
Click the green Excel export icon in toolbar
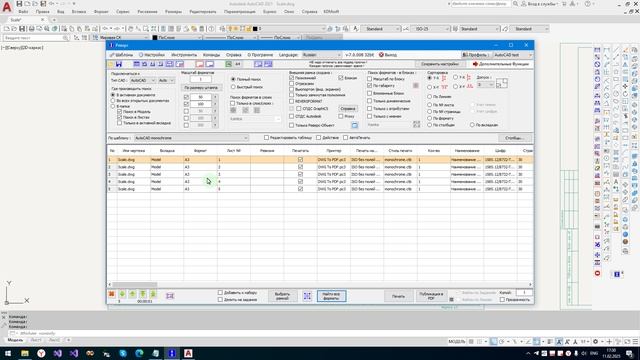pos(229,64)
